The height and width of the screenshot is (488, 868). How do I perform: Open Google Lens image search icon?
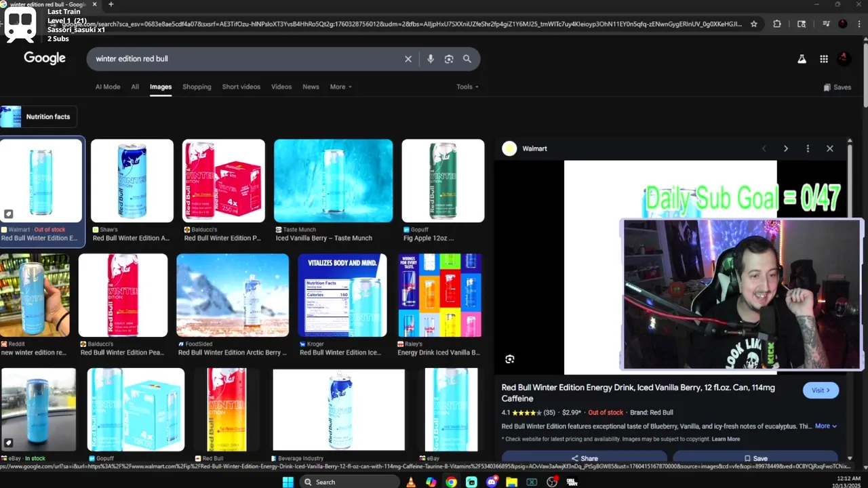tap(449, 59)
